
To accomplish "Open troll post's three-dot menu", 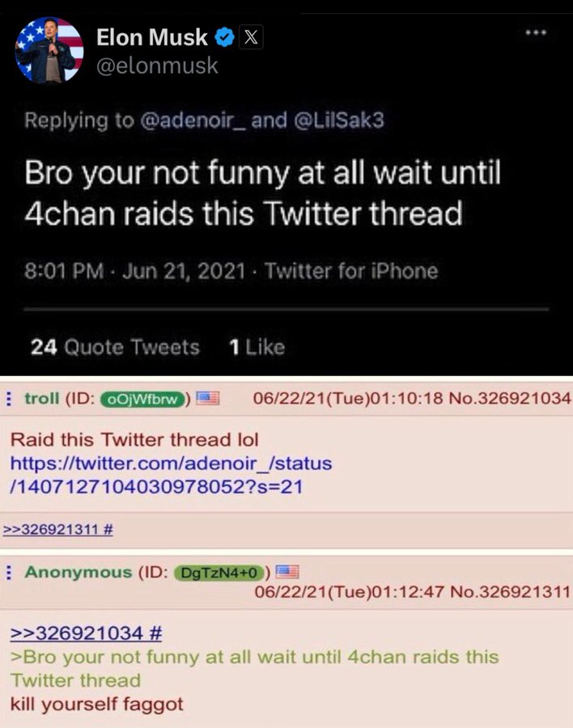I will [8, 399].
